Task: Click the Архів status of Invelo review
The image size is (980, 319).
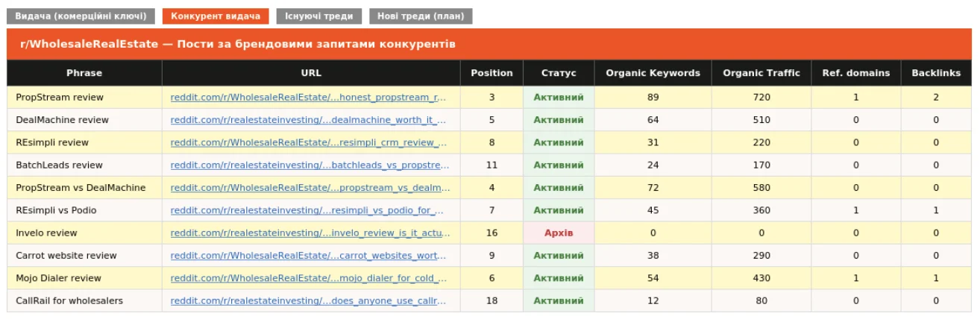Action: point(559,233)
